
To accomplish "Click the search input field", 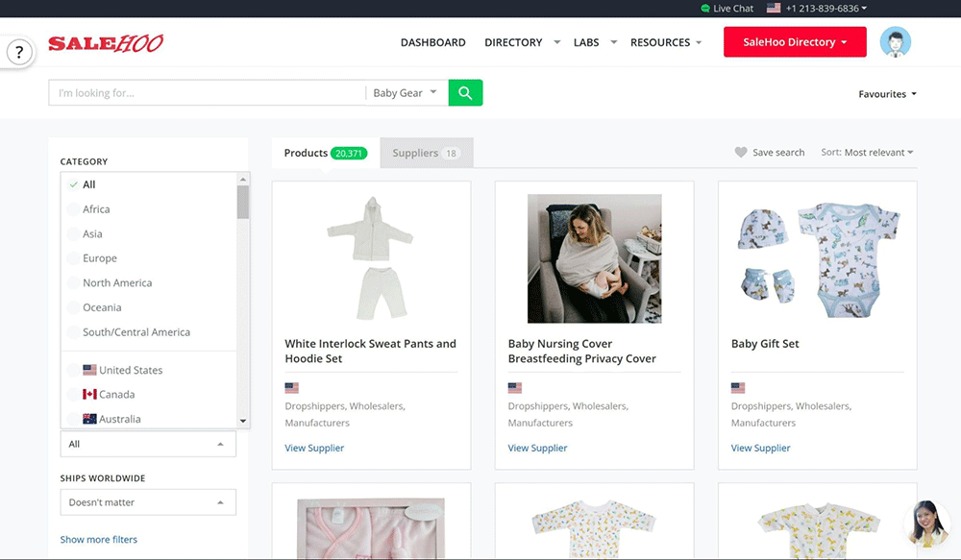I will [x=207, y=93].
